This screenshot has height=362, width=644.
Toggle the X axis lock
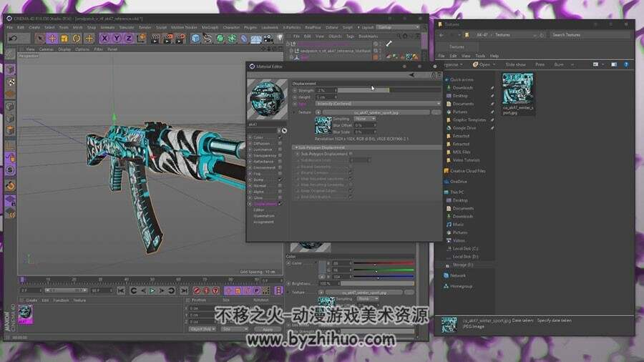(104, 39)
